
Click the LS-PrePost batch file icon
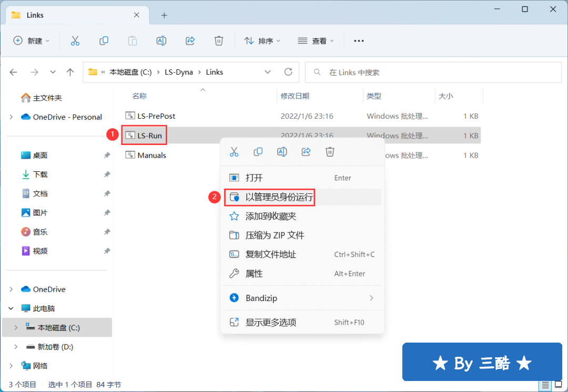coord(130,116)
